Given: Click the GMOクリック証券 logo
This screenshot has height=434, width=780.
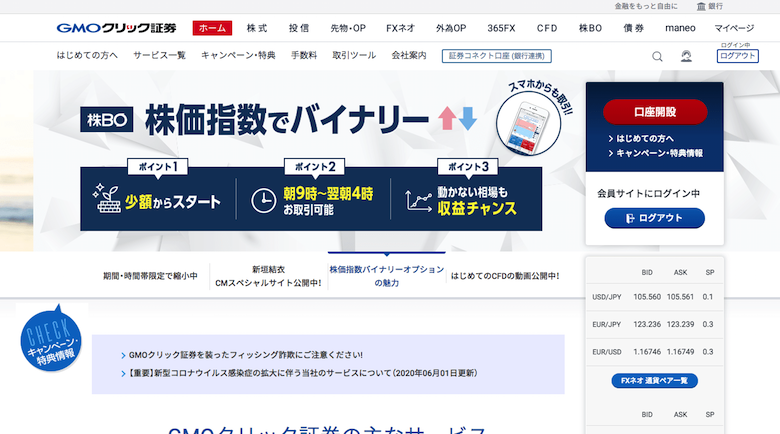Looking at the screenshot, I should point(118,28).
